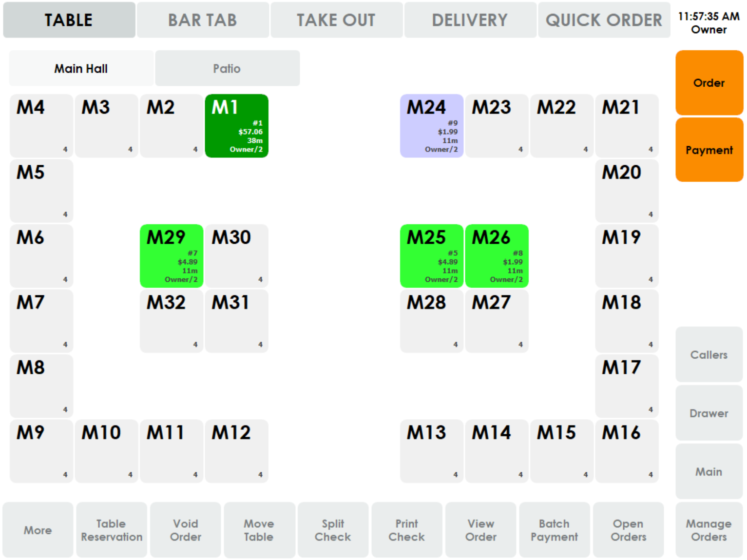The width and height of the screenshot is (747, 560).
Task: Show the Main Hall floor section
Action: point(81,68)
